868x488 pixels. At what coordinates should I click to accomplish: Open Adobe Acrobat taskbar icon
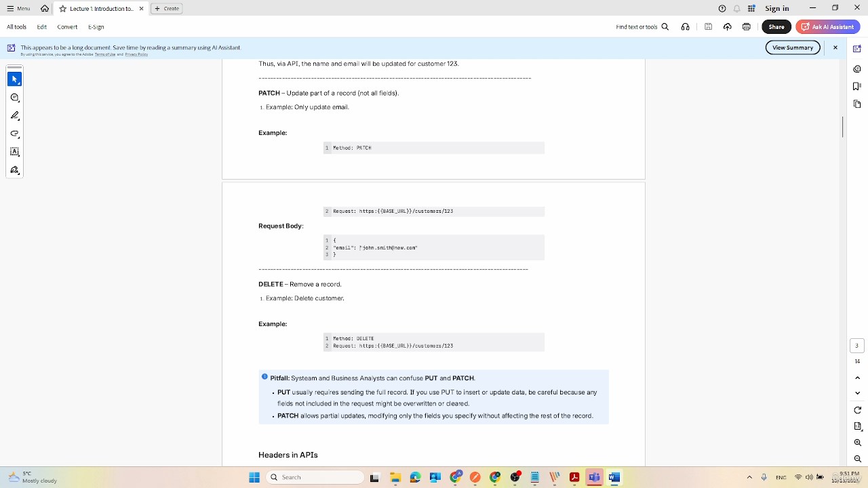coord(574,477)
